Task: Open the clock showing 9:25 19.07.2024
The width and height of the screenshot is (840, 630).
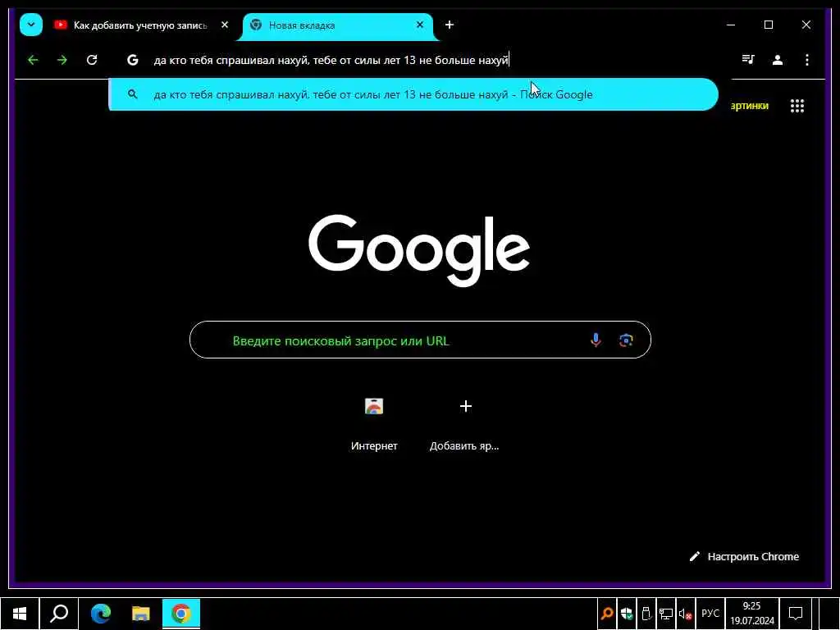Action: 751,614
